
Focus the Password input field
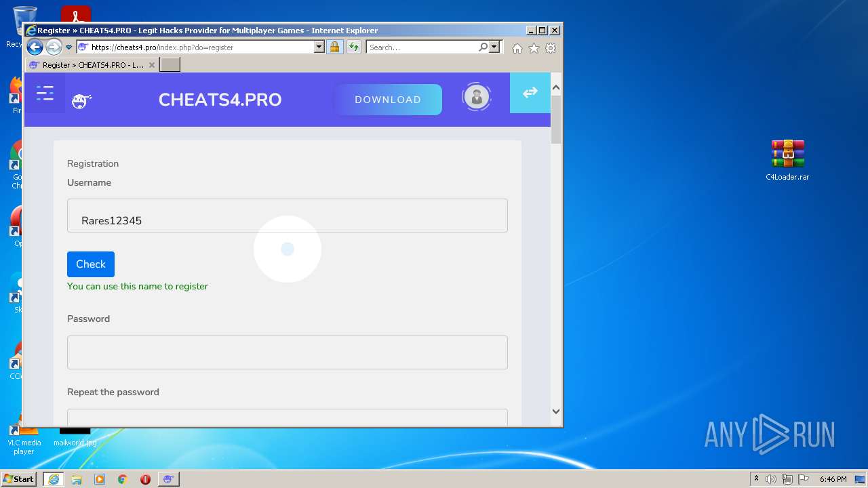(288, 352)
